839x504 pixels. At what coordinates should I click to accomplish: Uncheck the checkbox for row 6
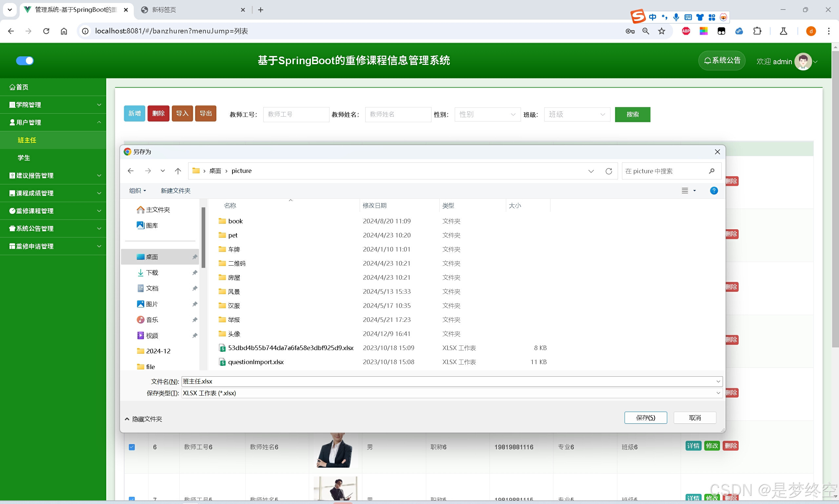[x=132, y=447]
